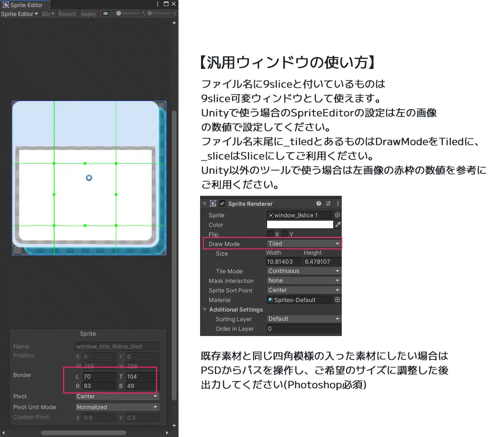Disable the Sprite Renderer component checkbox

[222, 204]
